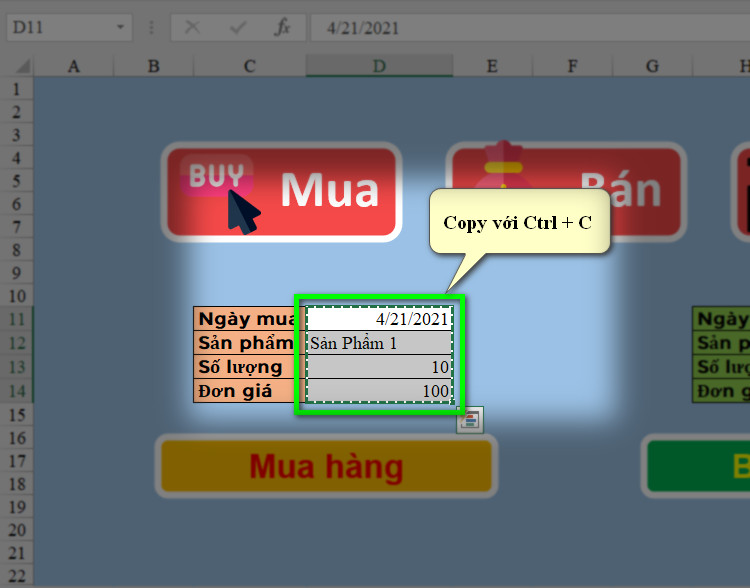Click the formula bar resize dots handle
The height and width of the screenshot is (588, 750).
coord(151,27)
